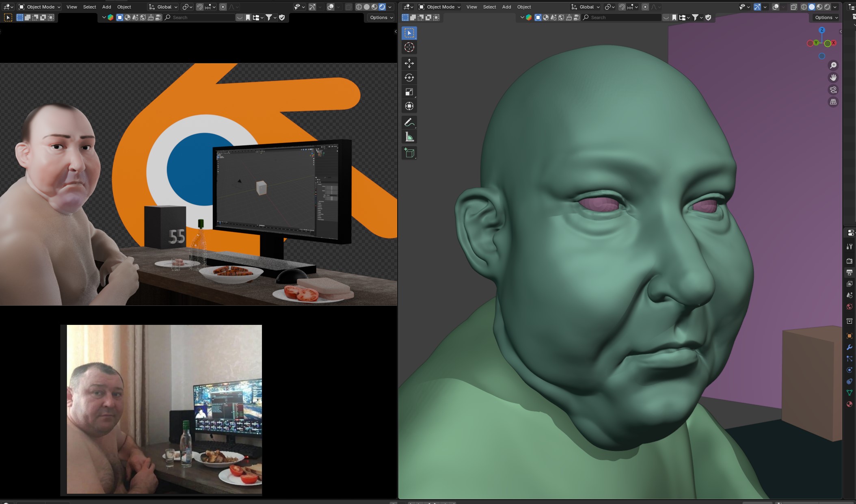
Task: Open the Select menu in right viewport
Action: click(489, 7)
